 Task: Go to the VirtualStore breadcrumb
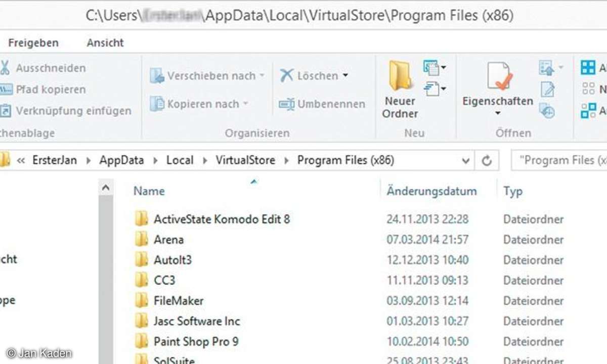point(245,161)
